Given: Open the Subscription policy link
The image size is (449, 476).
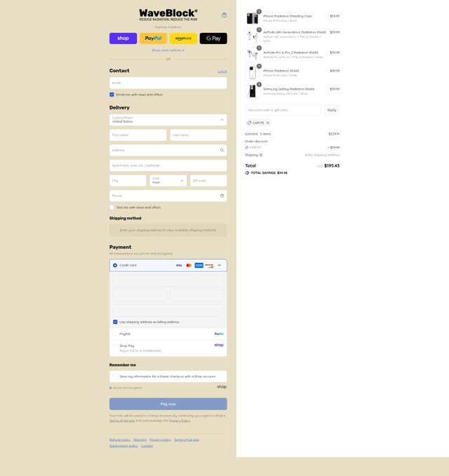Looking at the screenshot, I should [123, 446].
